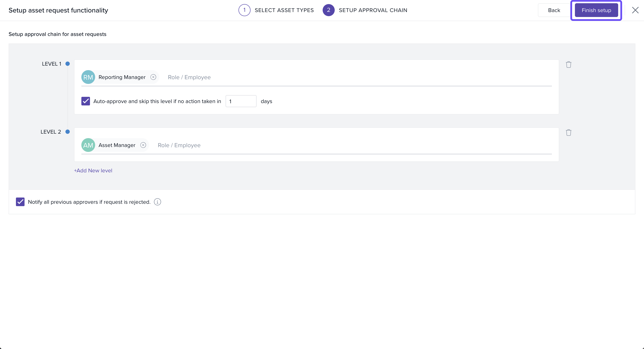Uncheck auto-approve and skip level checkbox
The image size is (644, 349).
point(85,101)
